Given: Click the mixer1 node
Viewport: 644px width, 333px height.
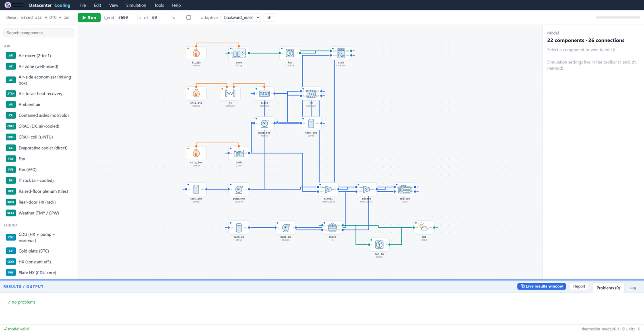Looking at the screenshot, I should click(328, 189).
